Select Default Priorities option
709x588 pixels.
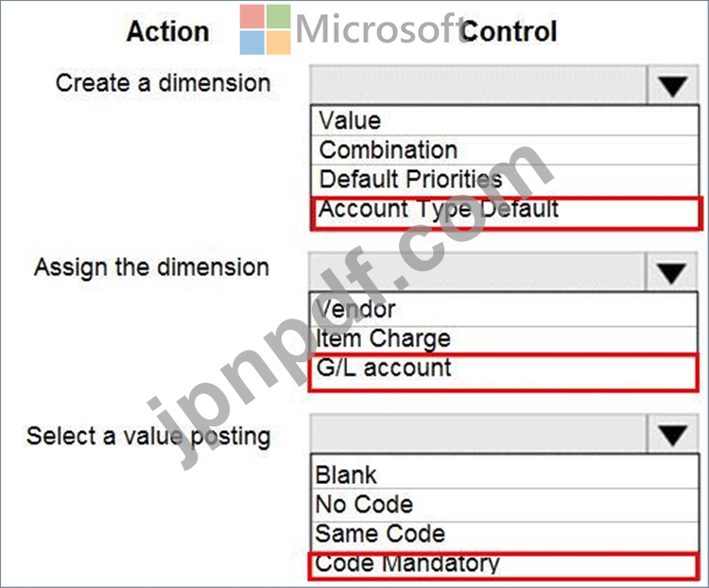(505, 180)
